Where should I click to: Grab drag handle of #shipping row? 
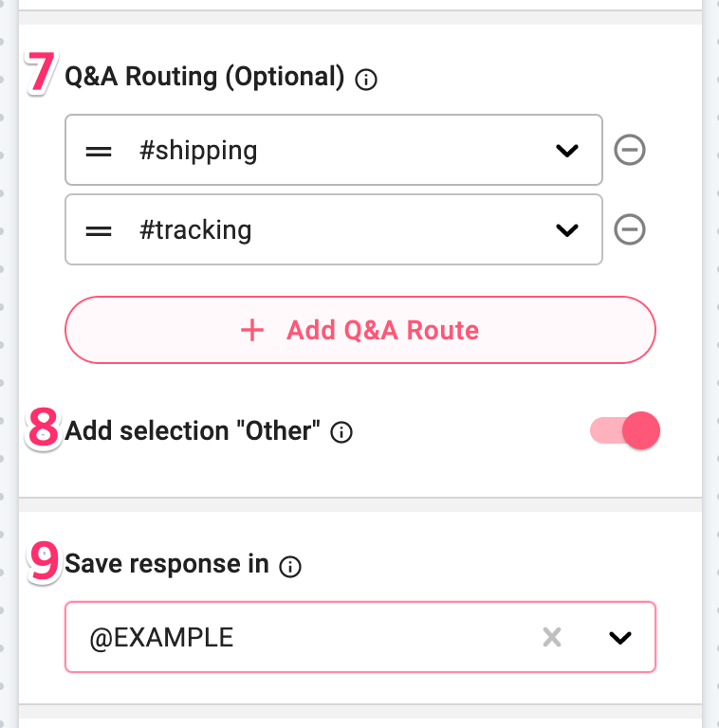(99, 152)
